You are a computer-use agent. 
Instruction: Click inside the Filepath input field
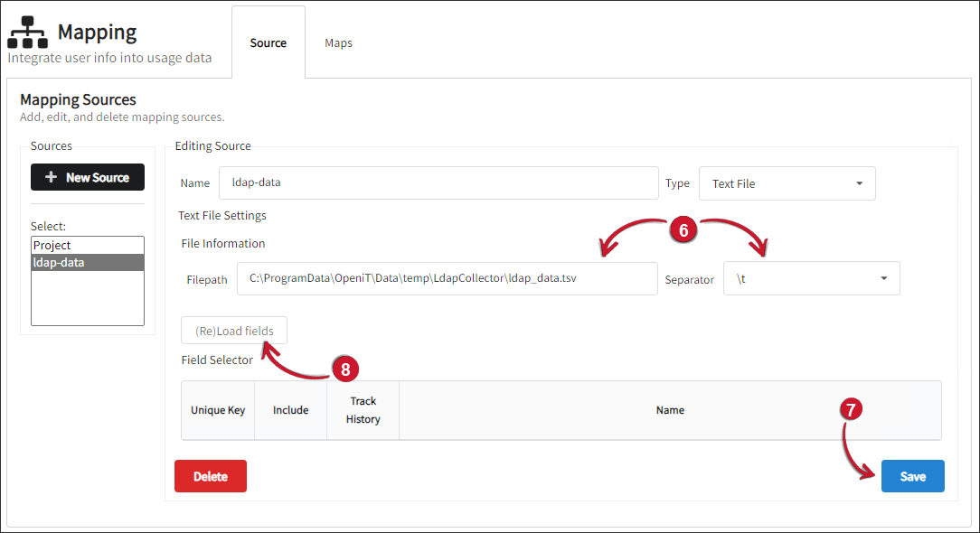(448, 278)
